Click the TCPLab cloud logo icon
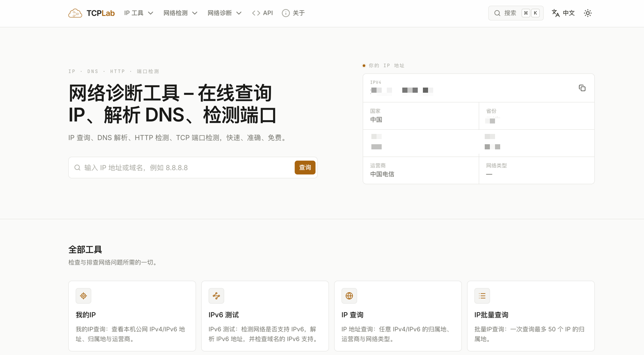 tap(75, 13)
